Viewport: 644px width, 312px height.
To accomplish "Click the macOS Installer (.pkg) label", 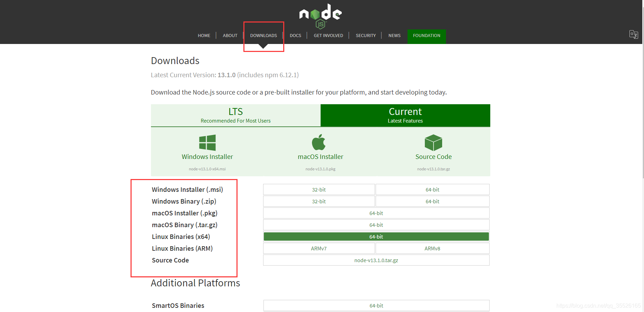I will 185,213.
